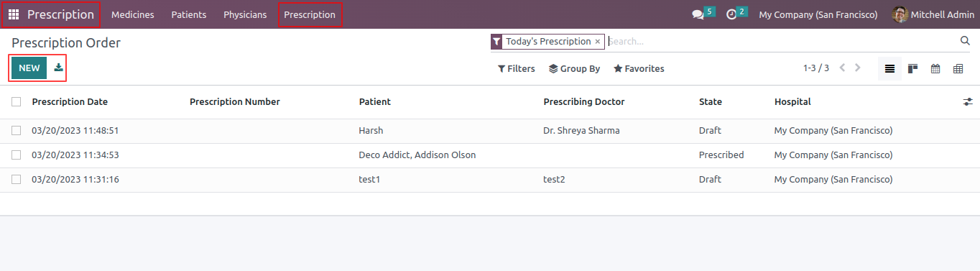This screenshot has width=980, height=271.
Task: Remove the Today's Prescription filter tag
Action: pos(597,42)
